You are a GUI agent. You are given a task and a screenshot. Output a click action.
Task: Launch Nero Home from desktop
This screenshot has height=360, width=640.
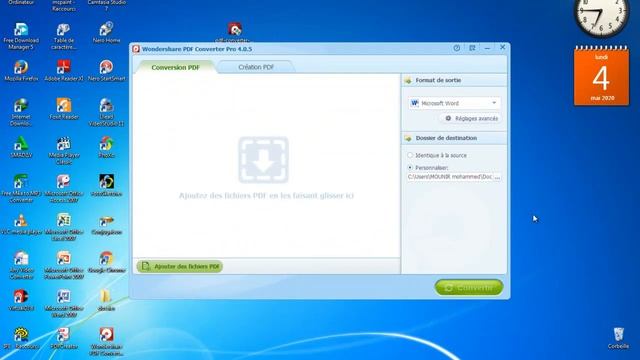tap(106, 33)
